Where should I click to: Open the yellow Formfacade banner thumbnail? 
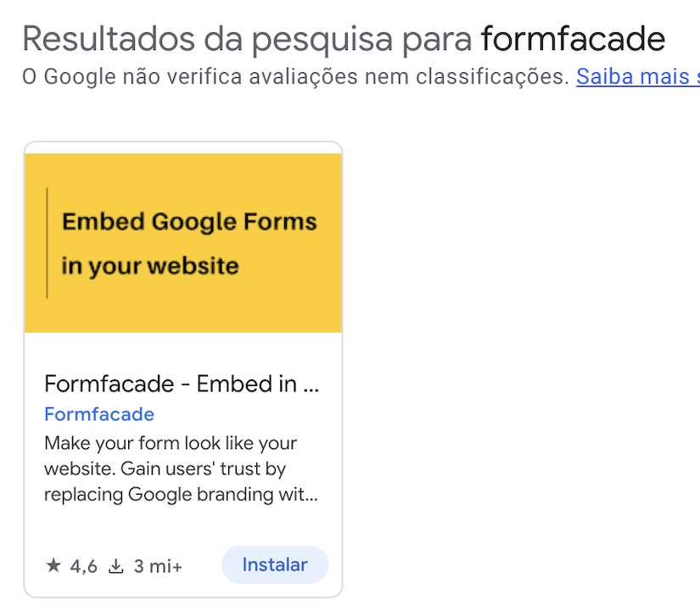(x=183, y=243)
